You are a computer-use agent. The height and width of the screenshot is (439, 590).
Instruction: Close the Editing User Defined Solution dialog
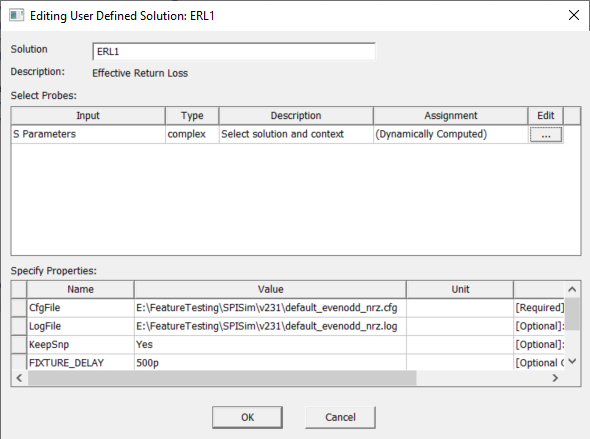point(574,15)
